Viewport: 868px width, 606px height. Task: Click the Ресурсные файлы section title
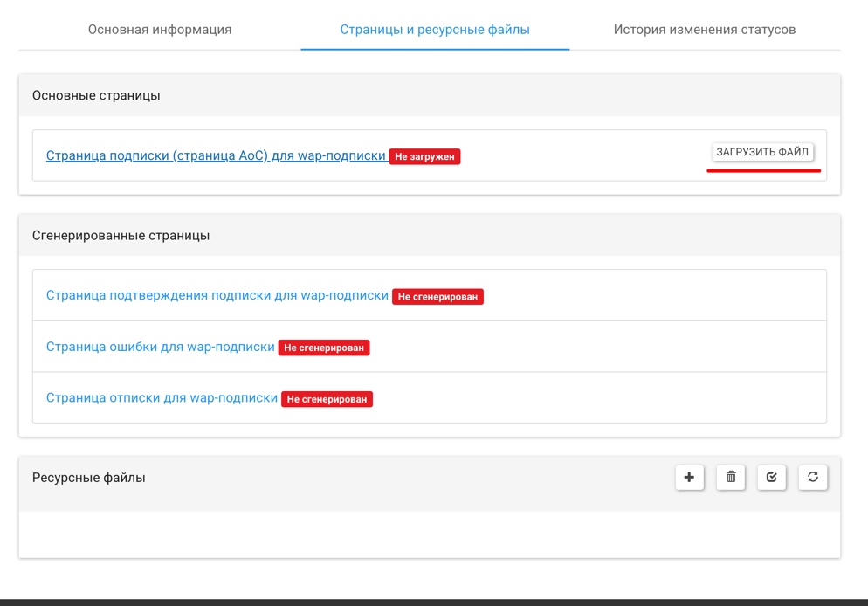click(89, 478)
